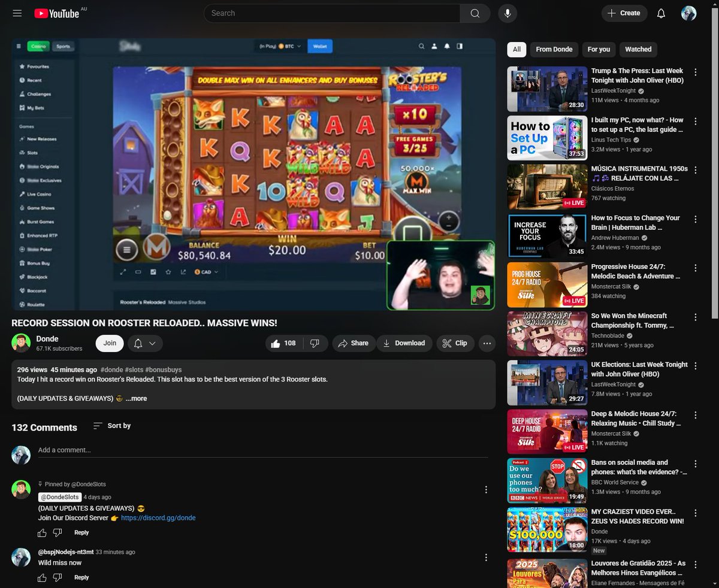Like the 'Wild miss now' comment

pos(42,577)
